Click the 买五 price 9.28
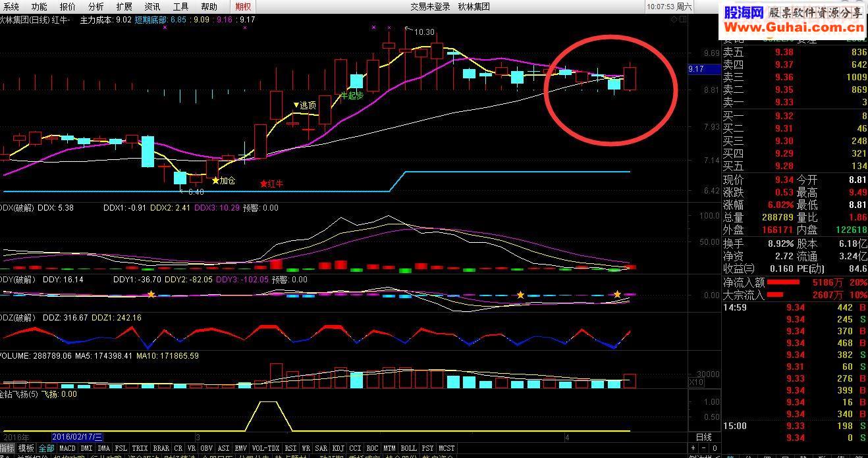The height and width of the screenshot is (458, 868). pyautogui.click(x=784, y=166)
